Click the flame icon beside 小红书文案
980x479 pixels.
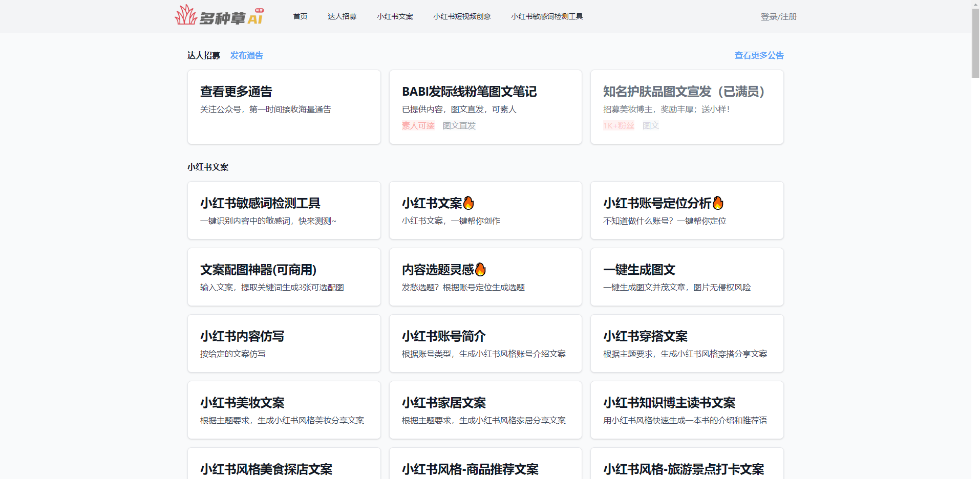468,203
